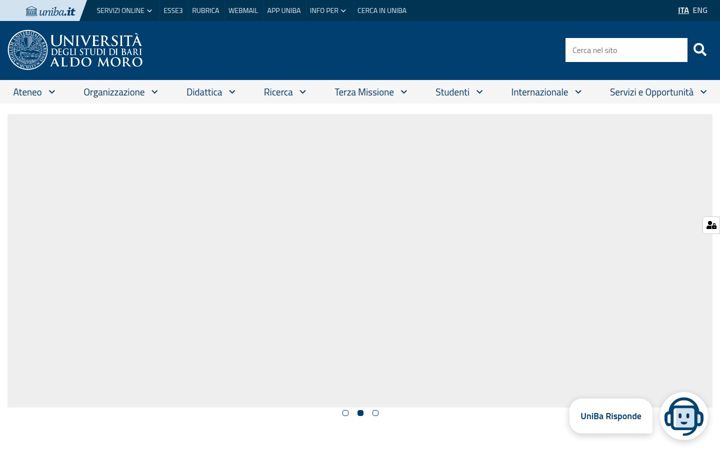Switch language to ENG
Screen dimensions: 720x450
(700, 10)
